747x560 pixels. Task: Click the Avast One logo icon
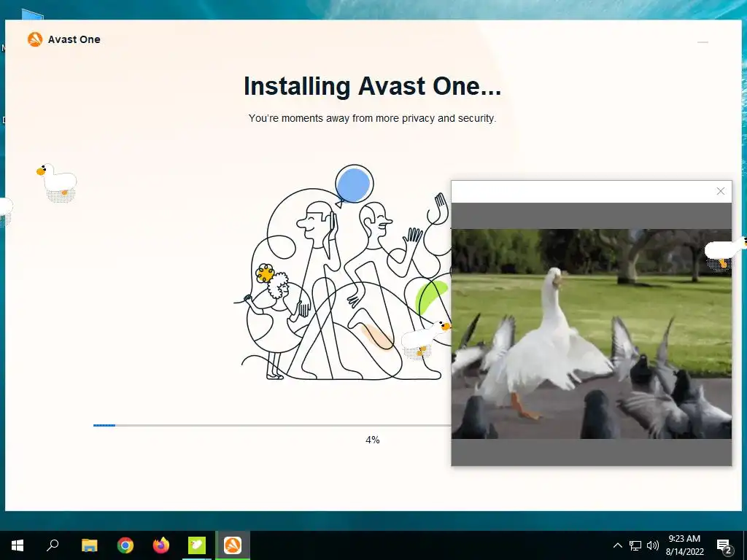click(x=35, y=39)
